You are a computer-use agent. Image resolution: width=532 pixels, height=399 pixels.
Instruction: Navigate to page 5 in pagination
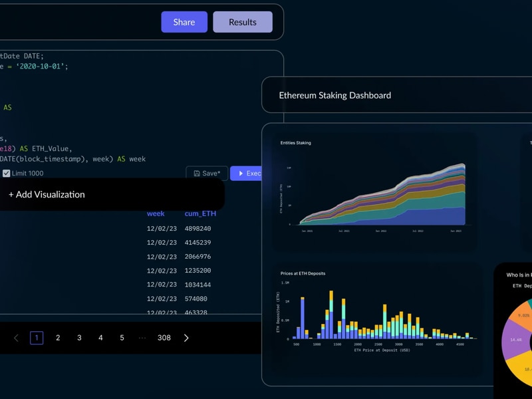122,338
